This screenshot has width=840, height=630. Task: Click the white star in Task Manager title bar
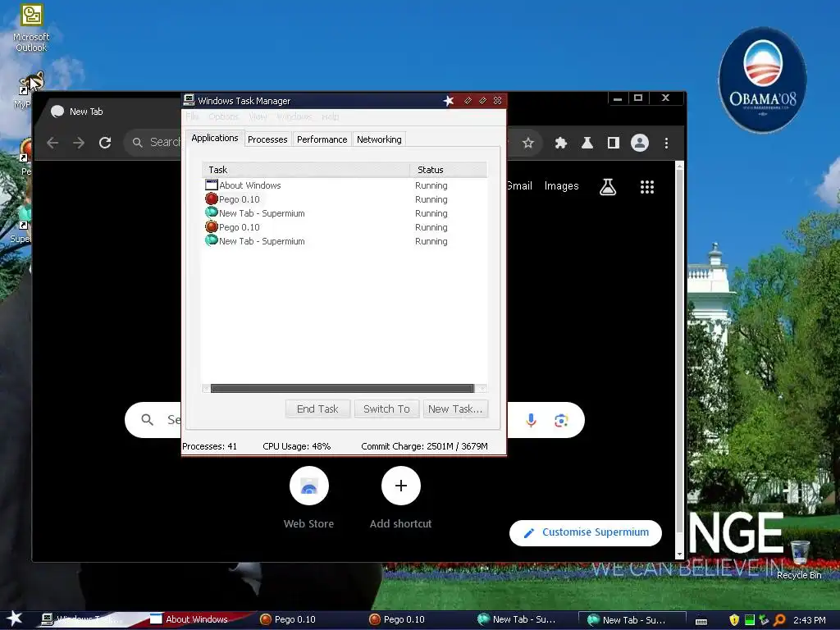(x=449, y=101)
